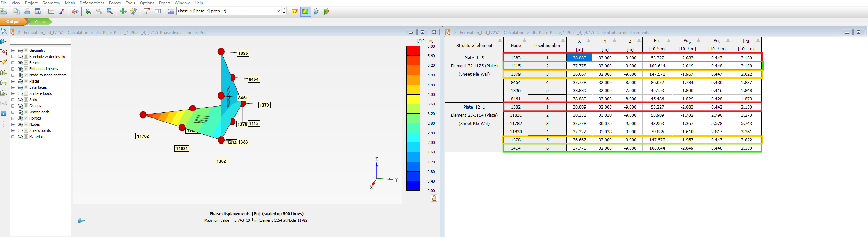
Task: Open the Window menu
Action: tap(182, 3)
